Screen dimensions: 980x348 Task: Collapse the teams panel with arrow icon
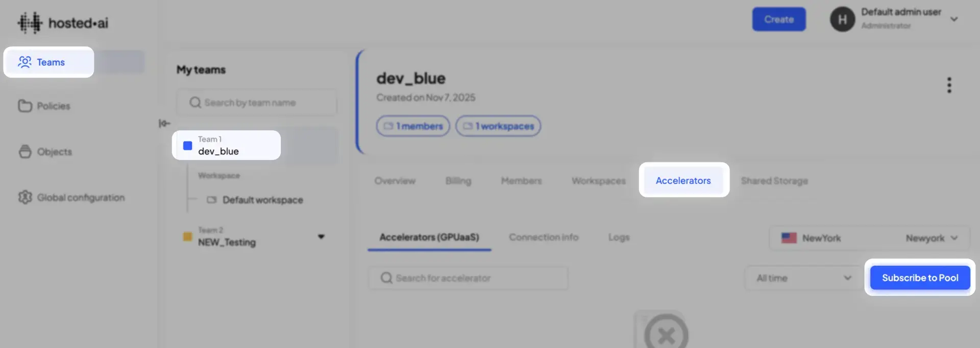pyautogui.click(x=164, y=123)
